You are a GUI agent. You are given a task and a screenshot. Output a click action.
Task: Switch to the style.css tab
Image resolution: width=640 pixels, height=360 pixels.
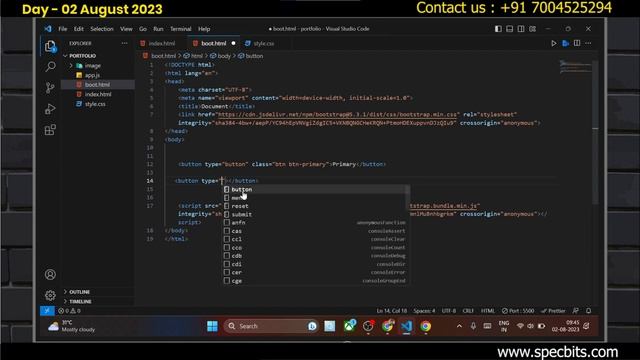point(264,43)
